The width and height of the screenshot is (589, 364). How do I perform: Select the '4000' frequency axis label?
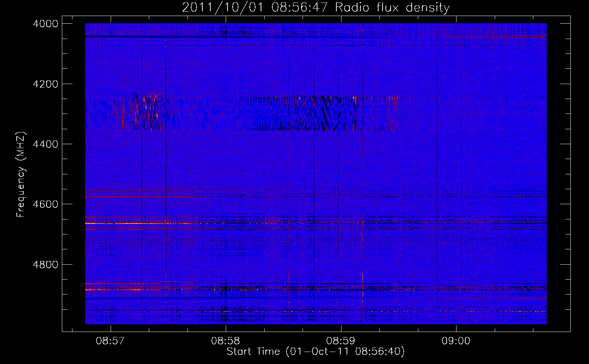tap(46, 24)
